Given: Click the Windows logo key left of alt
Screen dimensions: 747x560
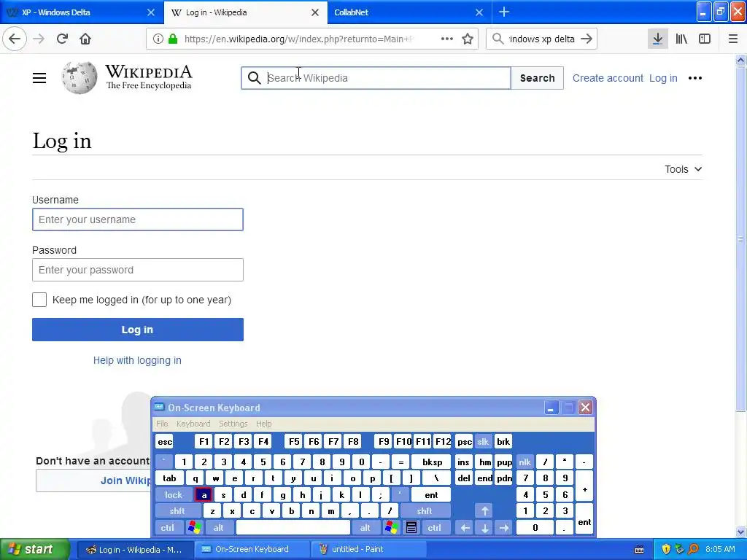Looking at the screenshot, I should point(194,528).
